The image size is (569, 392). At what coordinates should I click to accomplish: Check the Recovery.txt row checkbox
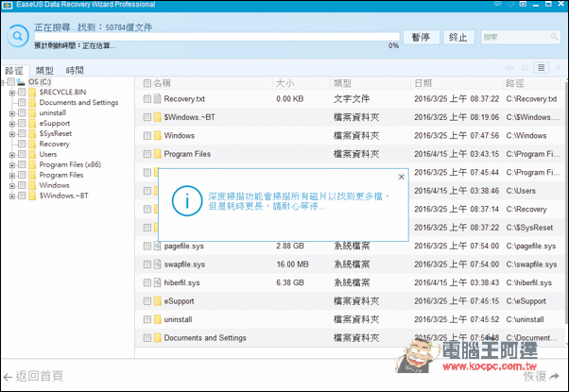click(x=147, y=98)
